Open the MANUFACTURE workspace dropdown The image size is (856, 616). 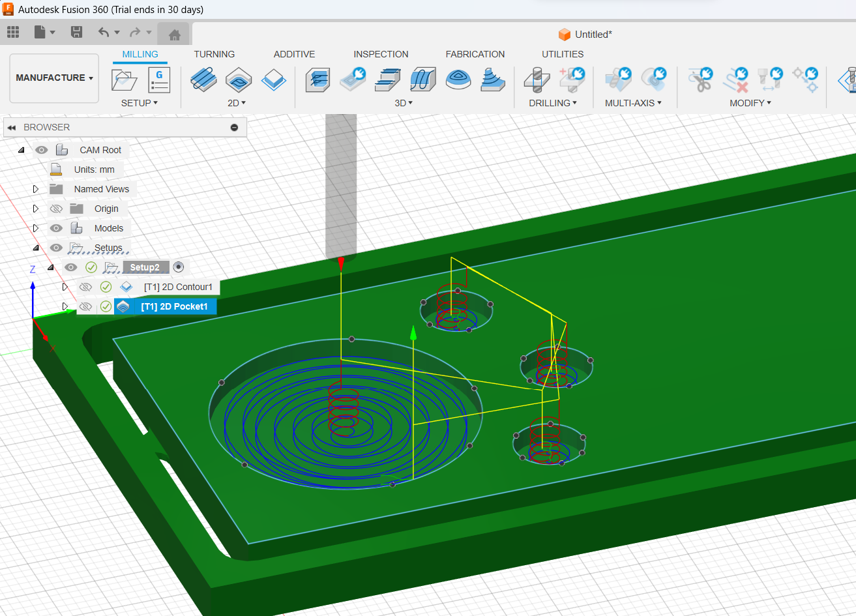pos(54,78)
